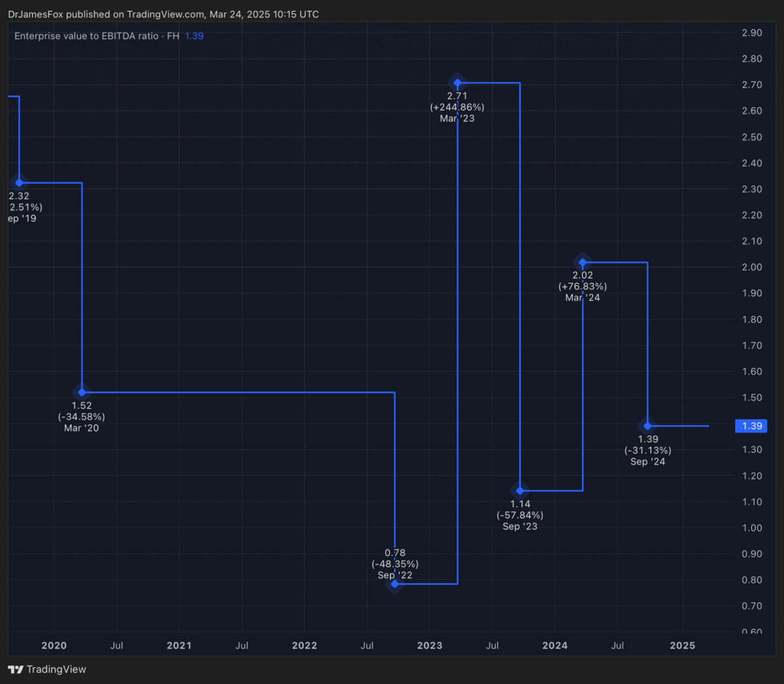Select the Sep '23 diamond marker at 1.14
Image resolution: width=784 pixels, height=684 pixels.
(x=520, y=491)
